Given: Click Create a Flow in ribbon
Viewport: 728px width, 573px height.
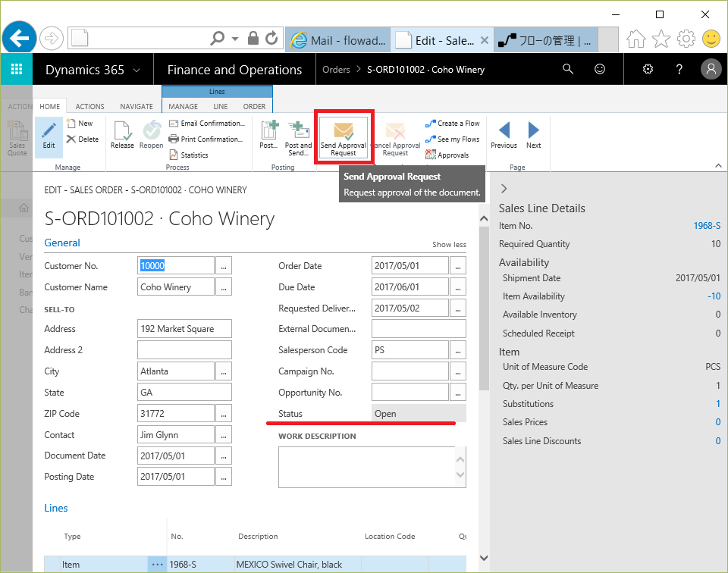Looking at the screenshot, I should tap(453, 124).
